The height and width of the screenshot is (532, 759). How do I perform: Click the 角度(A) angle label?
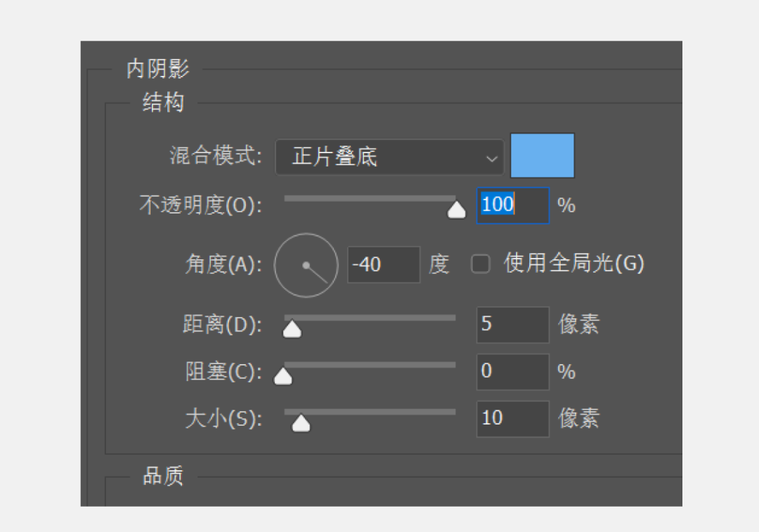pyautogui.click(x=223, y=264)
